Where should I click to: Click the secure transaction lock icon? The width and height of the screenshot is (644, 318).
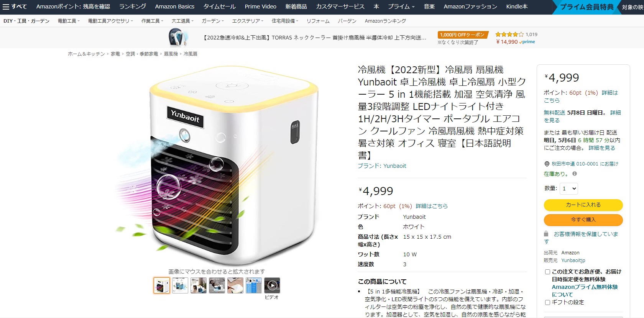[x=546, y=234]
